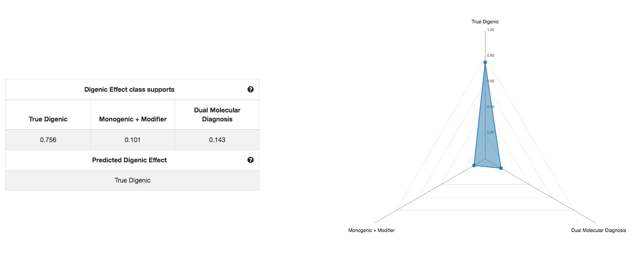Expand the Predicted Digenic Effect section
The height and width of the screenshot is (259, 644).
[x=129, y=160]
